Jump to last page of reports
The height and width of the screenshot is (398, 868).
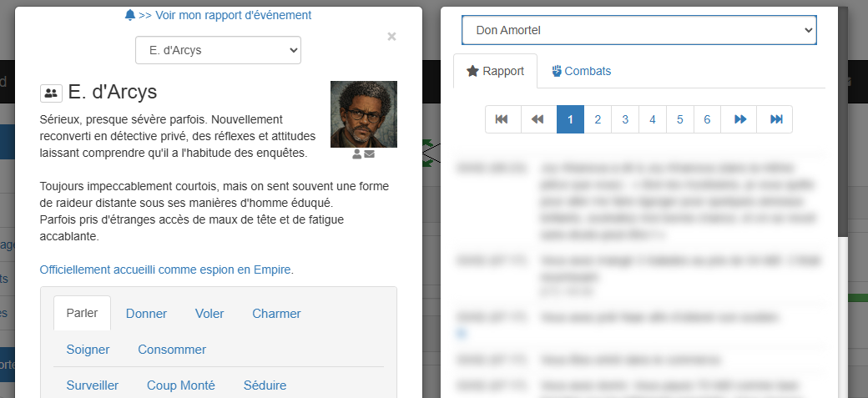[775, 119]
